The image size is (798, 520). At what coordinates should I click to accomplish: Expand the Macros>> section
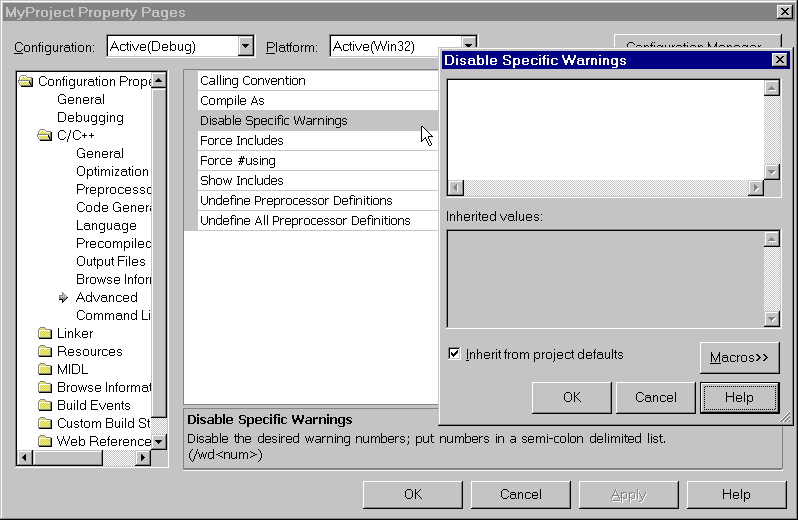coord(739,358)
